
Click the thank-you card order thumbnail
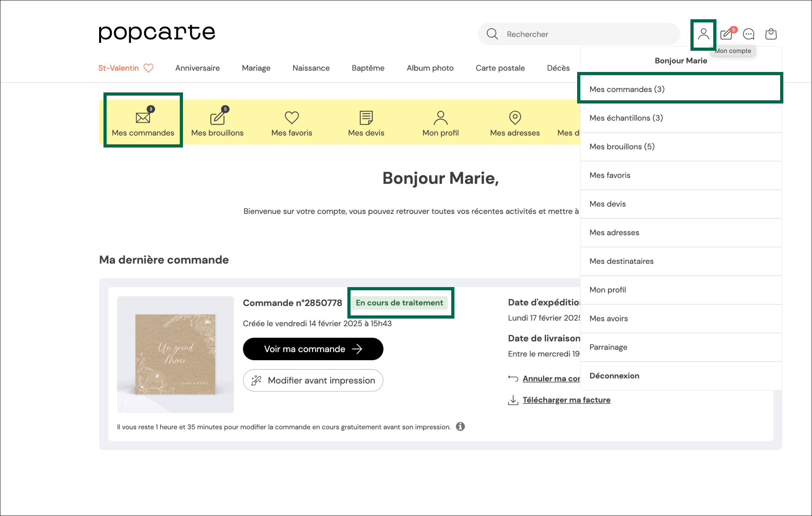point(175,354)
